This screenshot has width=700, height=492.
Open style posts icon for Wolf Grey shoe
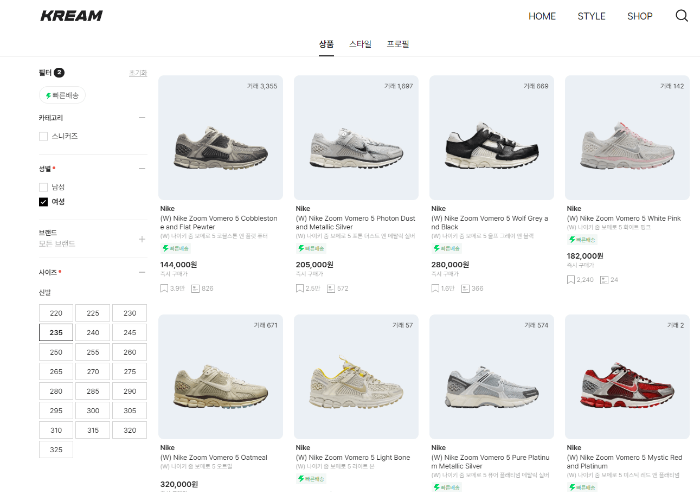[x=465, y=288]
